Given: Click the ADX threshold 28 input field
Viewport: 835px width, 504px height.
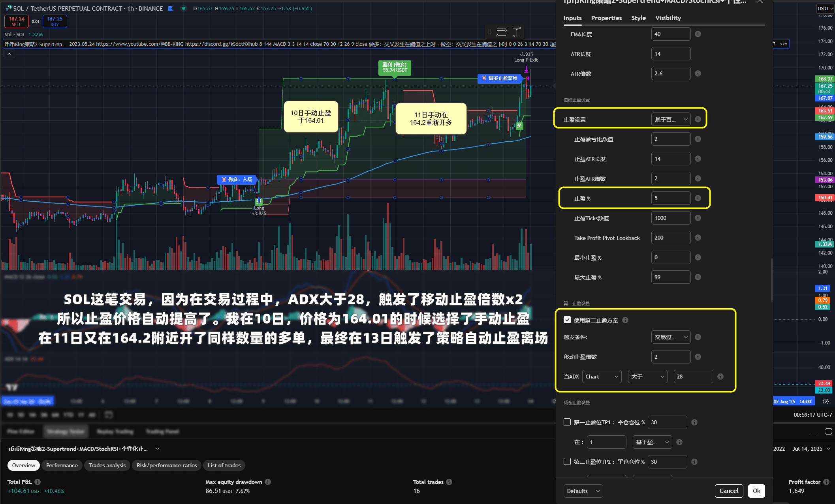Looking at the screenshot, I should click(693, 377).
